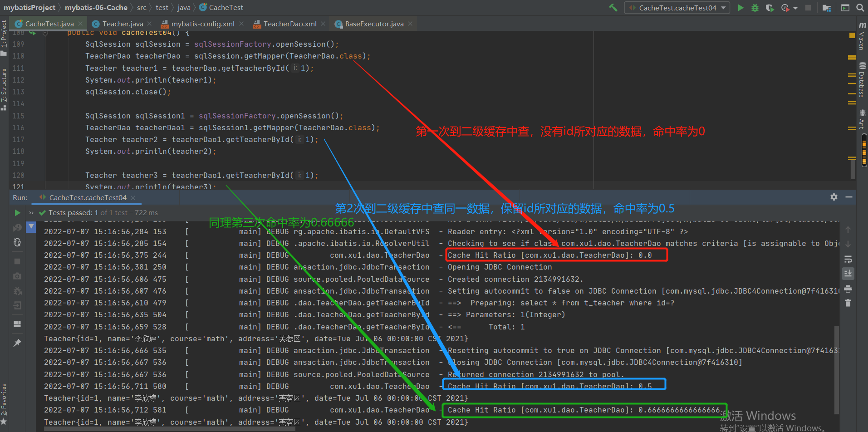Click the mybatisProject breadcrumb
Viewport: 868px width, 432px height.
pos(29,7)
